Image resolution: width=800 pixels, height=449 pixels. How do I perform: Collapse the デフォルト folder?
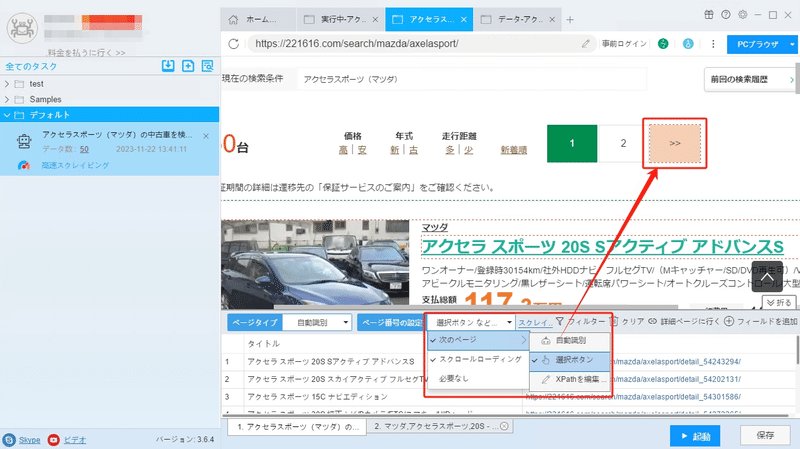click(7, 115)
